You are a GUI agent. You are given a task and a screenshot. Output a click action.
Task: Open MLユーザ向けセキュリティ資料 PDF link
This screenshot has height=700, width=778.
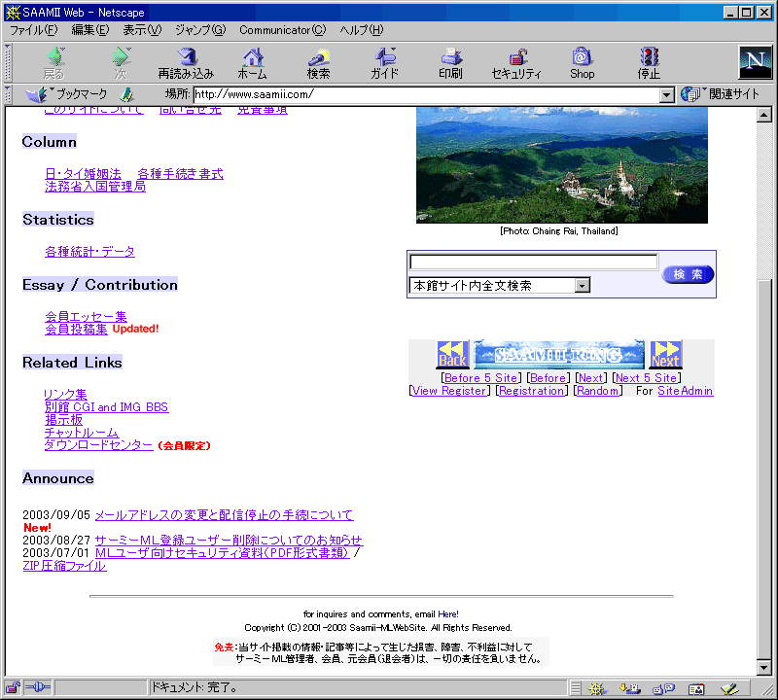pos(223,552)
